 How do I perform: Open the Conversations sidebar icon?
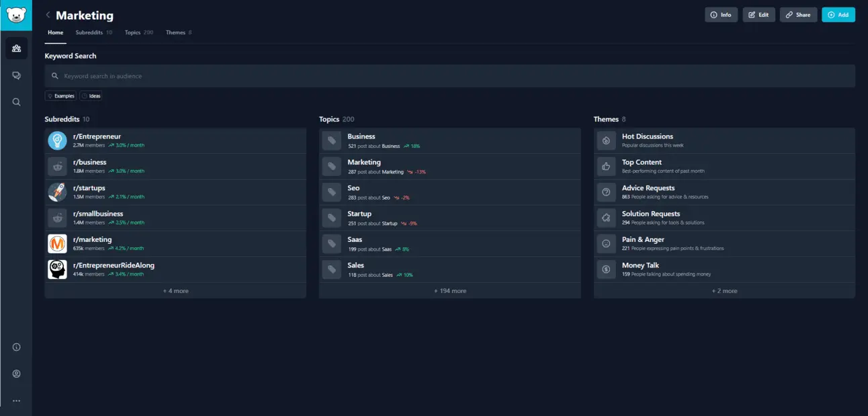click(16, 75)
